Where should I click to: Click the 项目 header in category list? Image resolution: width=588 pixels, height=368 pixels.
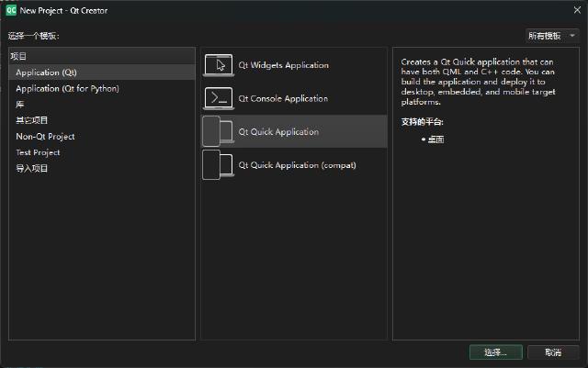pos(18,57)
